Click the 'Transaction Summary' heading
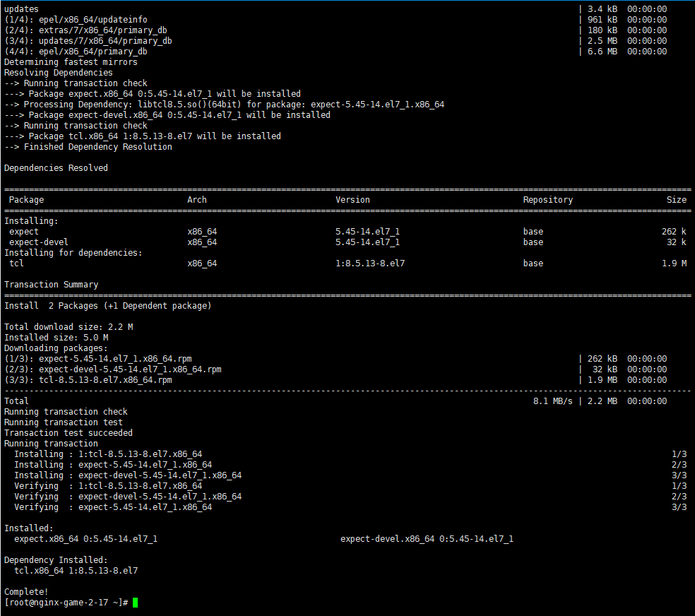The width and height of the screenshot is (695, 616). [x=51, y=285]
